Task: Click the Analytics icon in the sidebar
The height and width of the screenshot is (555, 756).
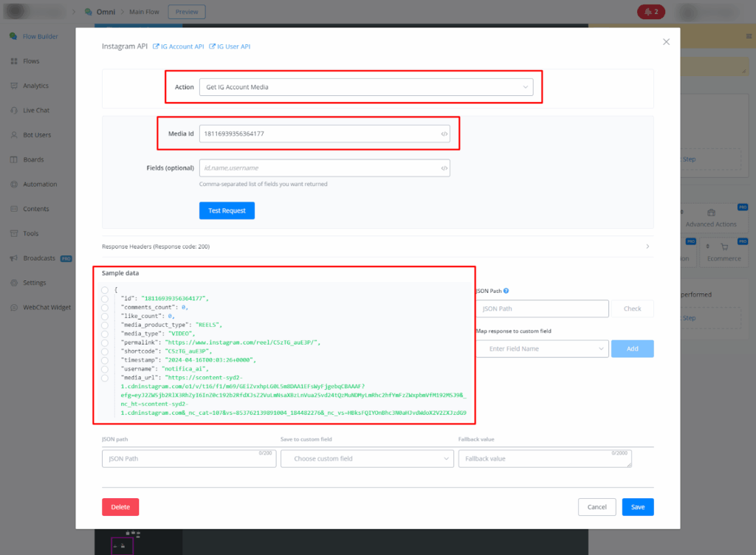Action: click(x=14, y=86)
